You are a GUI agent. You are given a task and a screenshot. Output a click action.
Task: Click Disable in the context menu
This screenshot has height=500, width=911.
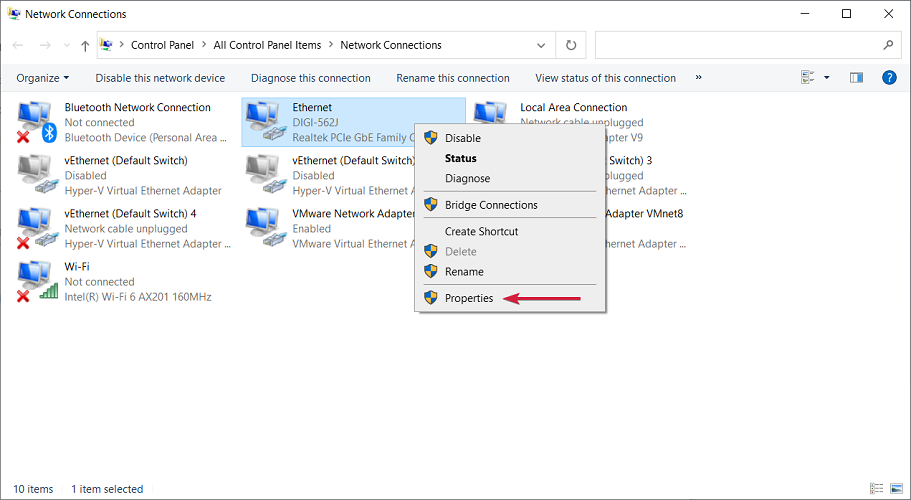tap(463, 138)
